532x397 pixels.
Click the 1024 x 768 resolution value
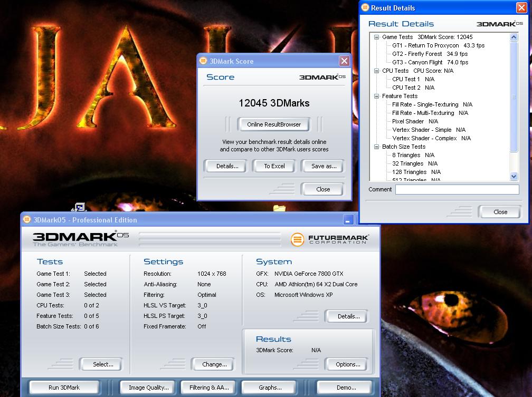(212, 274)
